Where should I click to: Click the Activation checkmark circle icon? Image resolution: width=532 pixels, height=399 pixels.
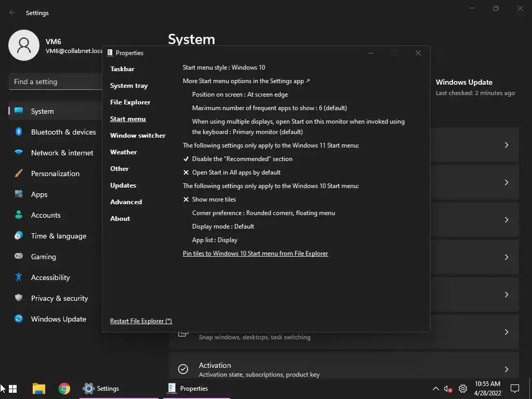(183, 369)
